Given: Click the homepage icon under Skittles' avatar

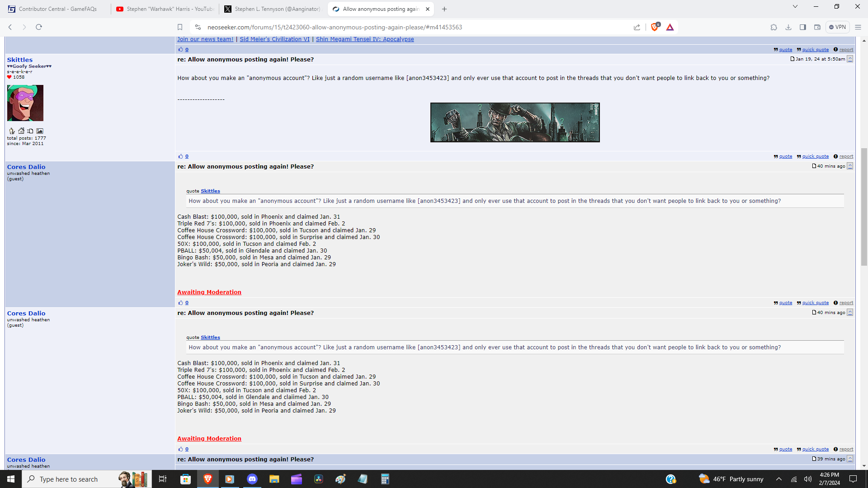Looking at the screenshot, I should [x=21, y=131].
